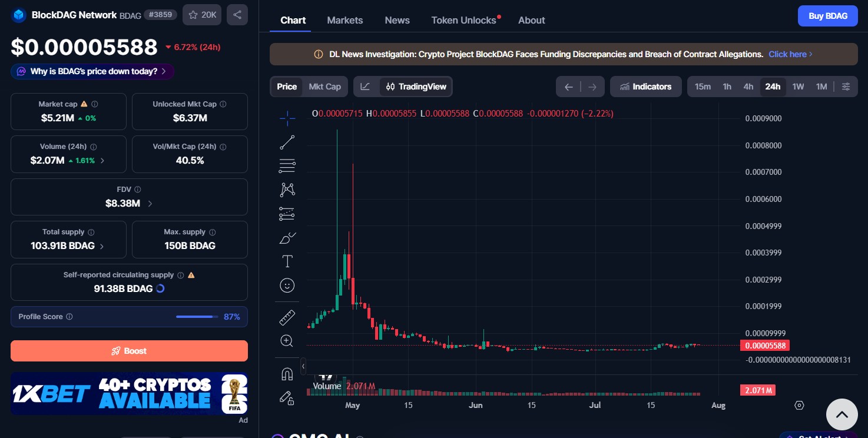This screenshot has width=868, height=438.
Task: Open the About tab
Action: point(532,20)
